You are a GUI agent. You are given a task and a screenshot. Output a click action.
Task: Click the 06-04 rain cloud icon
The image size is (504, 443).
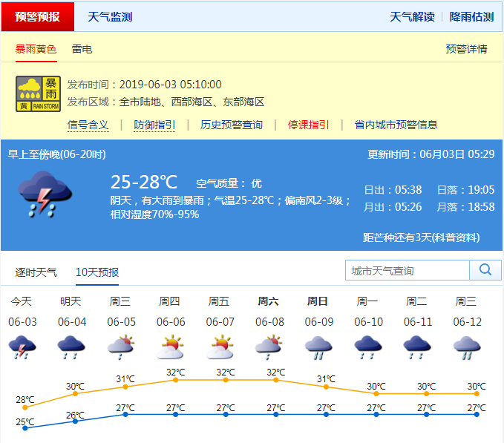click(x=71, y=346)
